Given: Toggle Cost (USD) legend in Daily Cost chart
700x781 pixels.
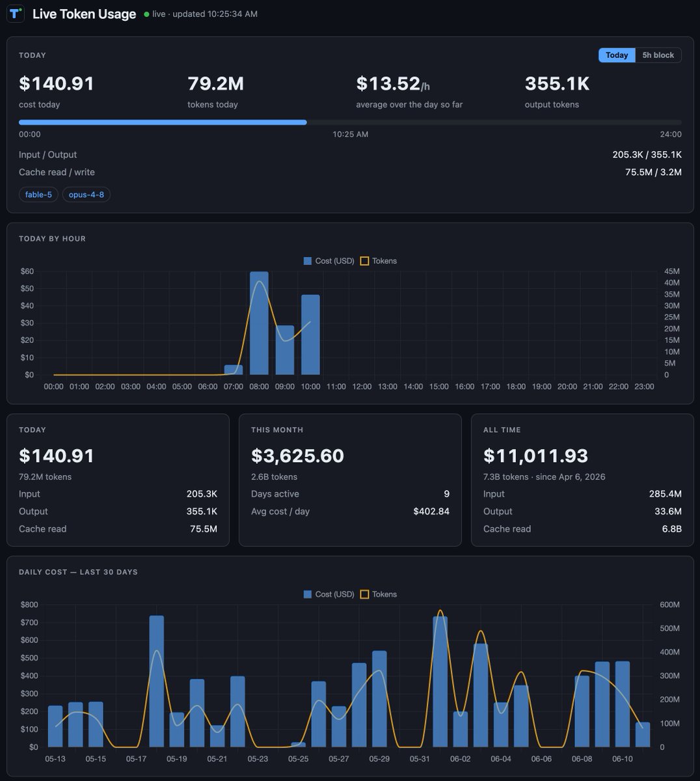Looking at the screenshot, I should click(329, 594).
